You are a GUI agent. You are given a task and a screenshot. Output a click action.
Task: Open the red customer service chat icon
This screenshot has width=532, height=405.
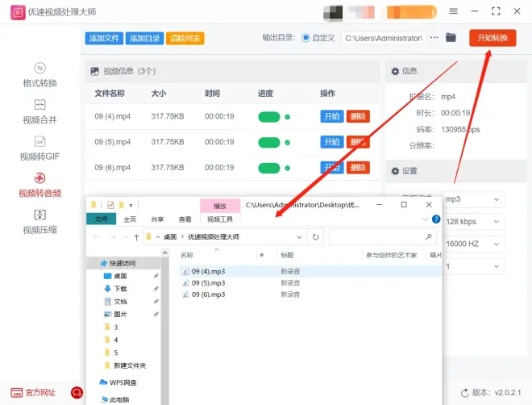(77, 393)
